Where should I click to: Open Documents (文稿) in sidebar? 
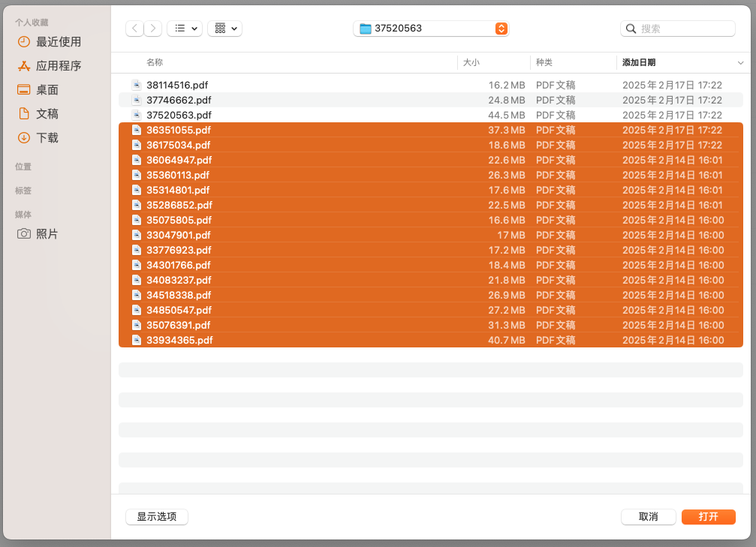pos(47,114)
